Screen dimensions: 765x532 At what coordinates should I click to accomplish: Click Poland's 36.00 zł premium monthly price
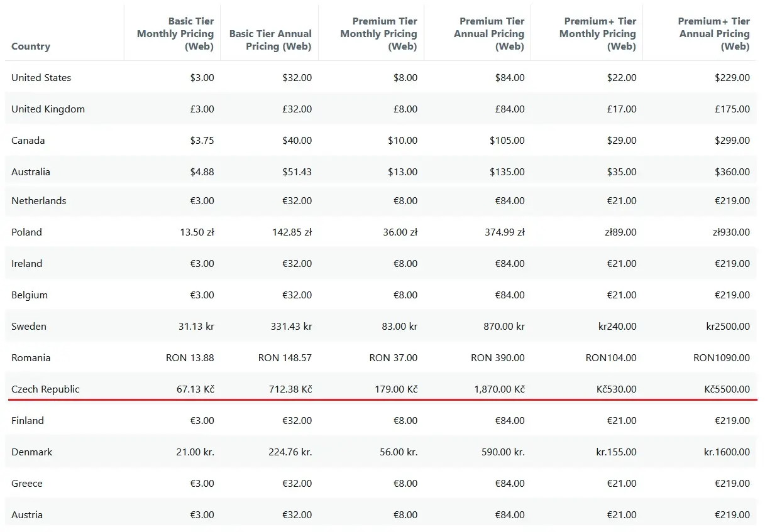400,232
